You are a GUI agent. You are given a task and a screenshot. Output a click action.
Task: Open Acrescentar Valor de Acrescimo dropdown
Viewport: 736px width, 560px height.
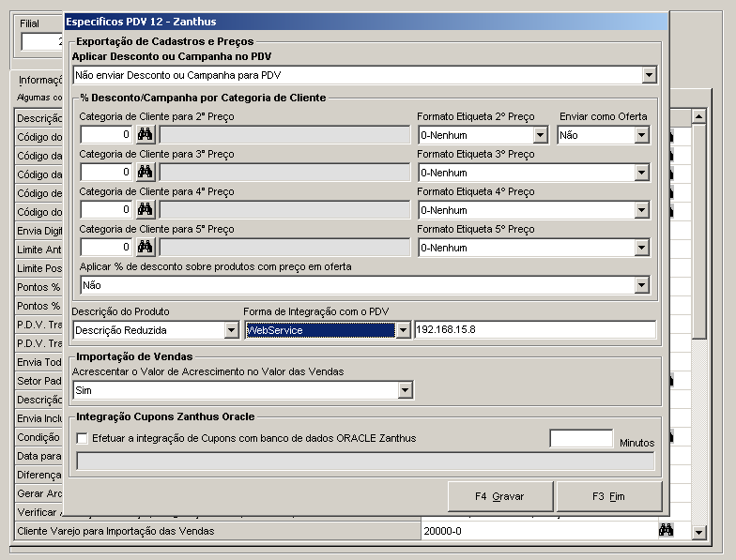406,390
